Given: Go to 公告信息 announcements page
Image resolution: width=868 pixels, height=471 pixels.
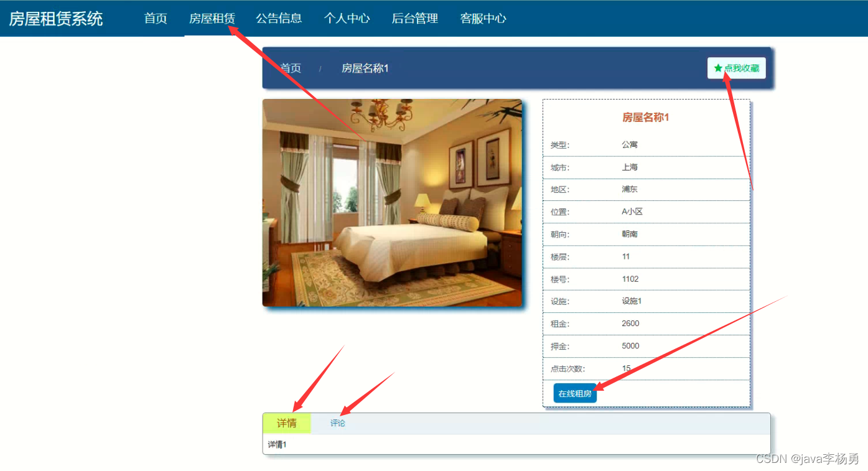Looking at the screenshot, I should (279, 19).
